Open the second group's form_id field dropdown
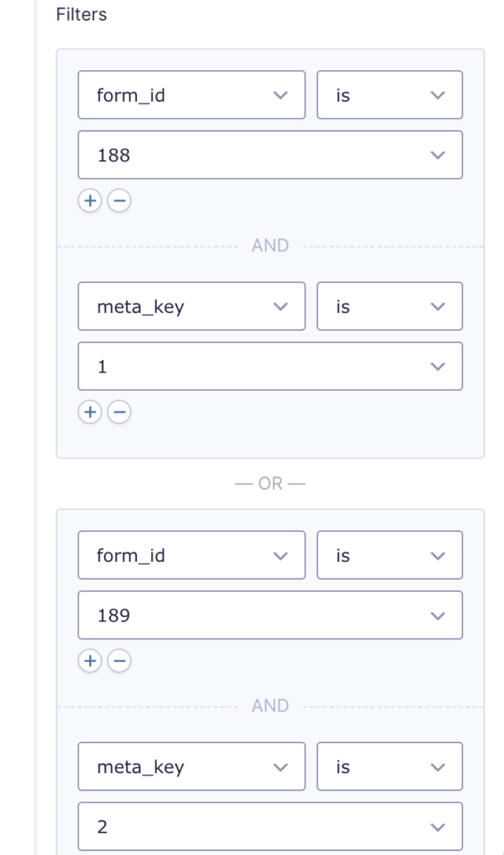This screenshot has width=504, height=855. tap(192, 555)
